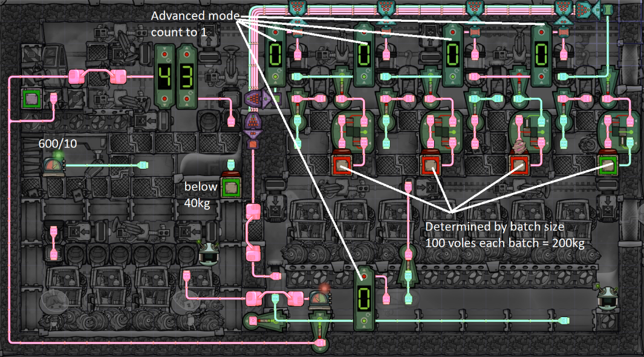Select logic gate on the tall vertical pink wire
This screenshot has height=357, width=644.
click(408, 266)
